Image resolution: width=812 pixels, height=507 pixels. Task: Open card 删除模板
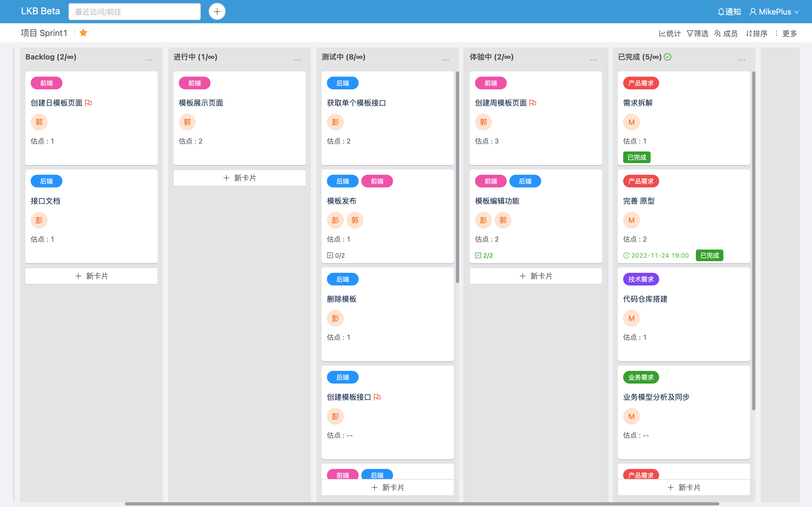click(387, 314)
